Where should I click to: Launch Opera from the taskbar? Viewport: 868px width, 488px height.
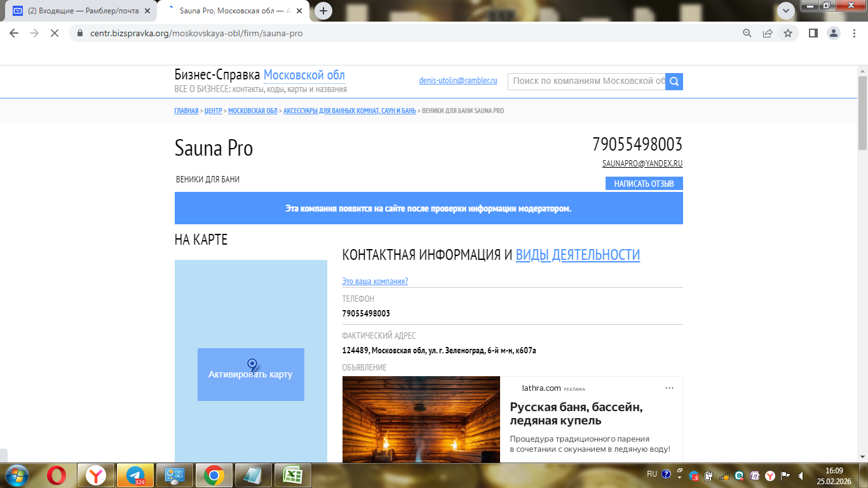coord(56,475)
